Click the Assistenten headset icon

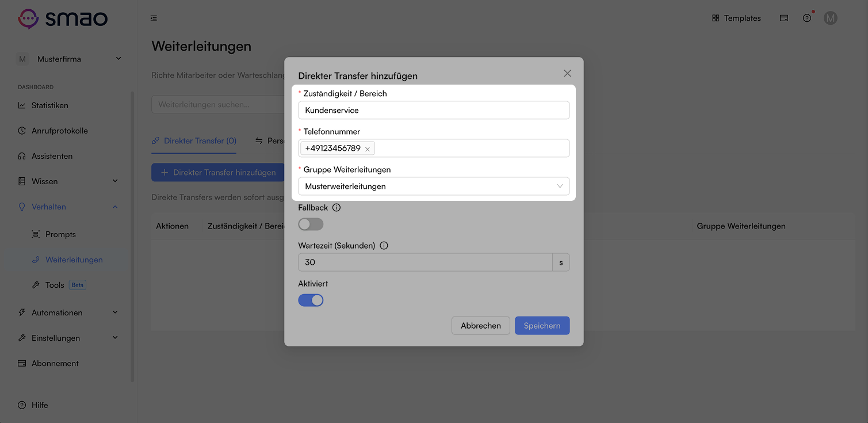click(22, 156)
